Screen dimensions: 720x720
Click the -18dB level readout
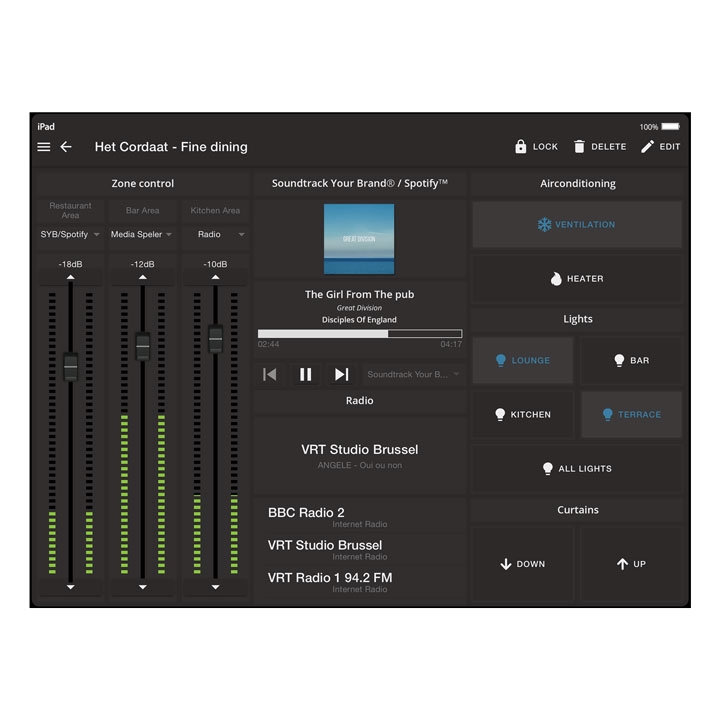point(70,264)
